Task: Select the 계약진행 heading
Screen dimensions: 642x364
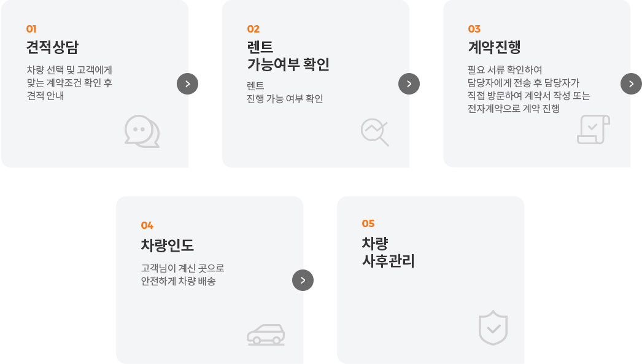Action: point(494,47)
